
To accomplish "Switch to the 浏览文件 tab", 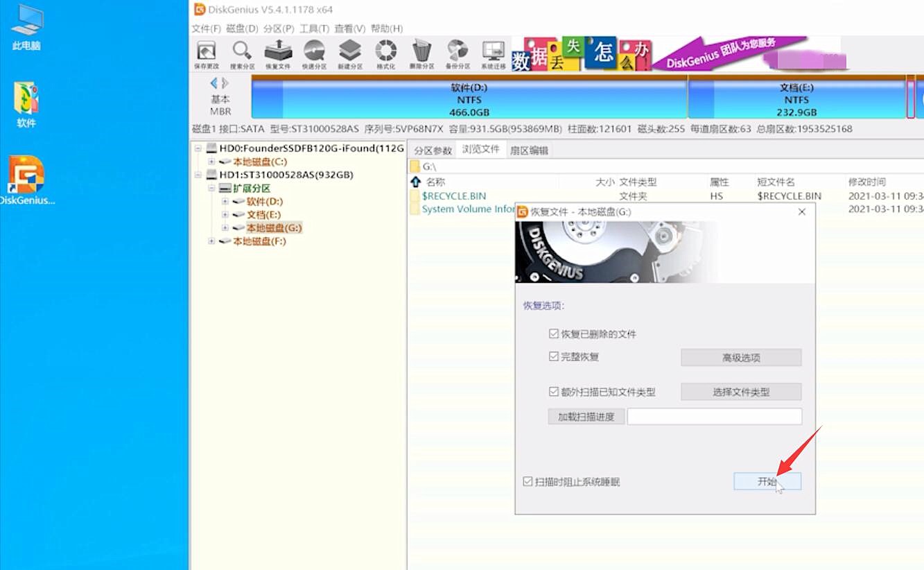I will [x=481, y=149].
